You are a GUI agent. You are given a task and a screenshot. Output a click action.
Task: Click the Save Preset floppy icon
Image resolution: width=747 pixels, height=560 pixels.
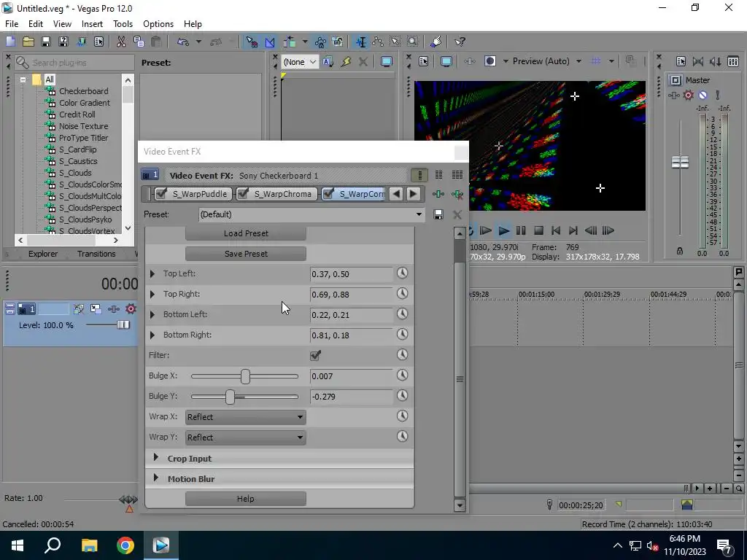(x=438, y=214)
